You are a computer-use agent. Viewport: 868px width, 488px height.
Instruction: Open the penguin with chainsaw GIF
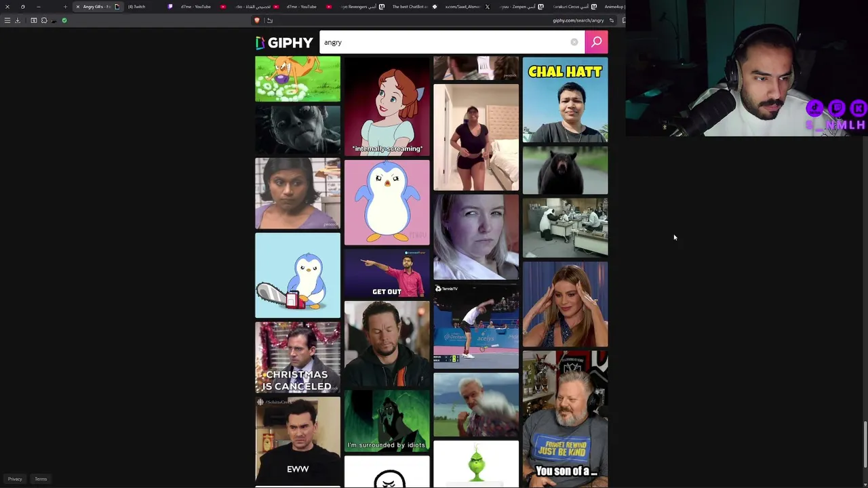tap(298, 275)
